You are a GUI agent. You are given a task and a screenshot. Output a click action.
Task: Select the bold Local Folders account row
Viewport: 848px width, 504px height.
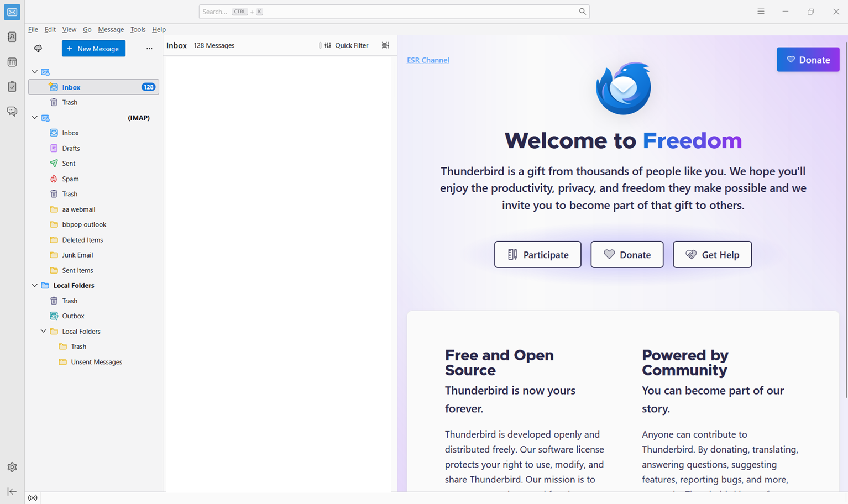pyautogui.click(x=93, y=285)
